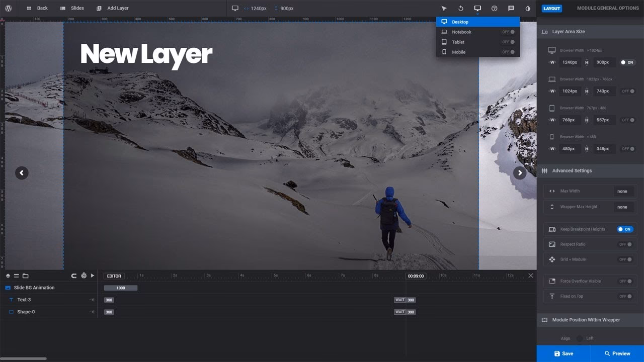This screenshot has width=644, height=362.
Task: Open the help question-mark icon in top toolbar
Action: pyautogui.click(x=494, y=8)
